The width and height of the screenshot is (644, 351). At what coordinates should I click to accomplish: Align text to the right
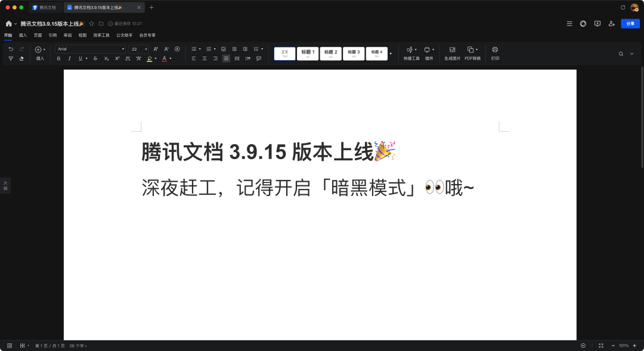point(215,59)
